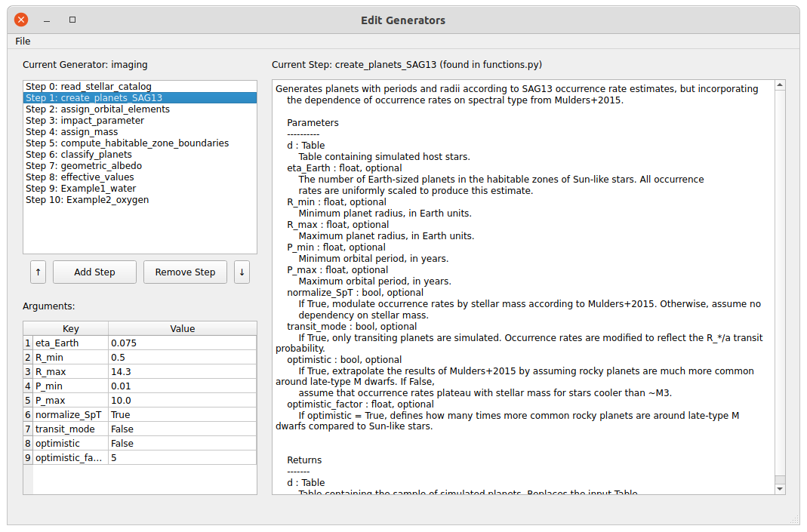Select Step 6: classify_planets
Screen dimensions: 807x532
point(140,155)
